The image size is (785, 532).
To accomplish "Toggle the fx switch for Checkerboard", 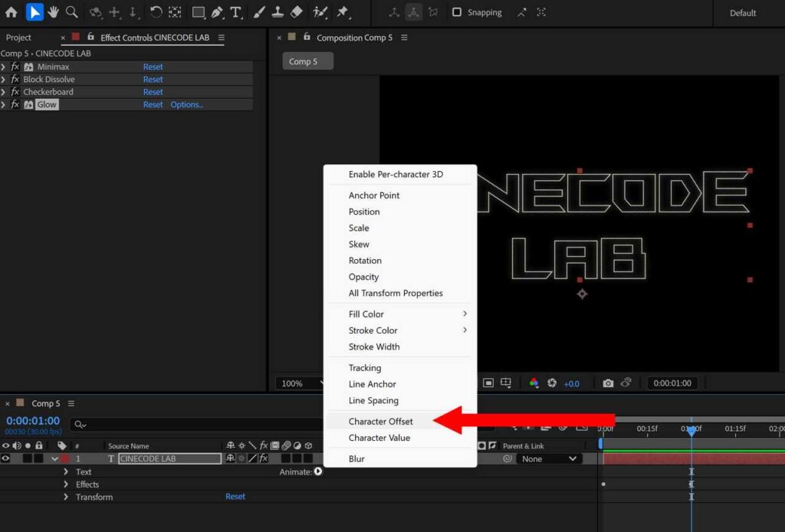I will point(15,91).
